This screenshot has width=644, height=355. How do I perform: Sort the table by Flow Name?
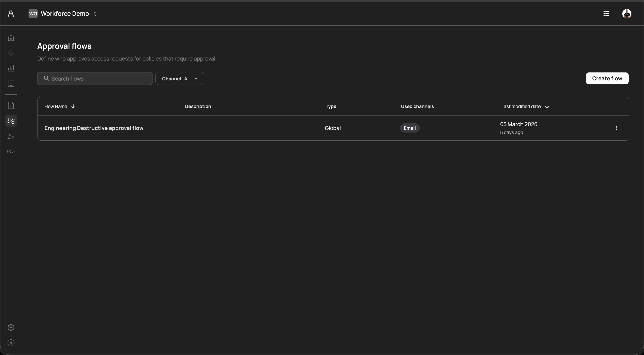pyautogui.click(x=73, y=106)
